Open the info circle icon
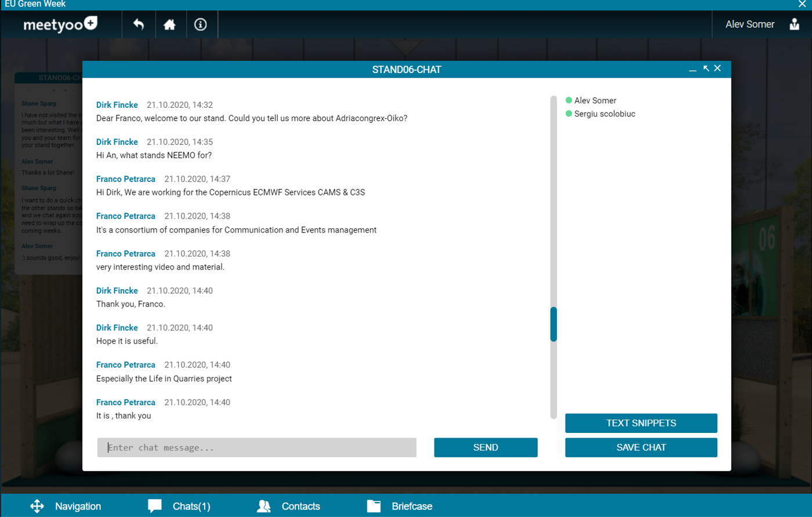 coord(201,24)
